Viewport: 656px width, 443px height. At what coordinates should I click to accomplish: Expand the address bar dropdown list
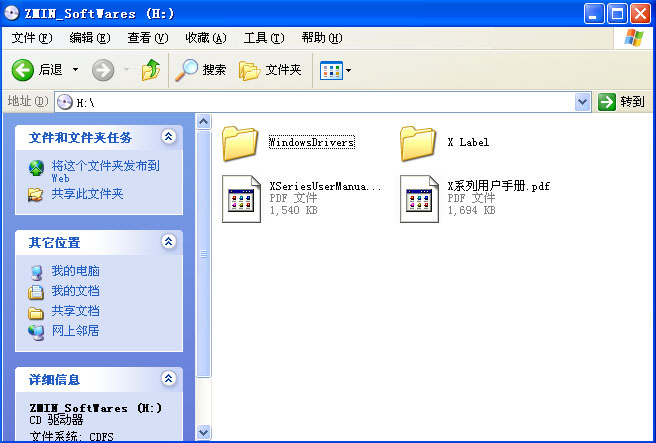pos(582,102)
